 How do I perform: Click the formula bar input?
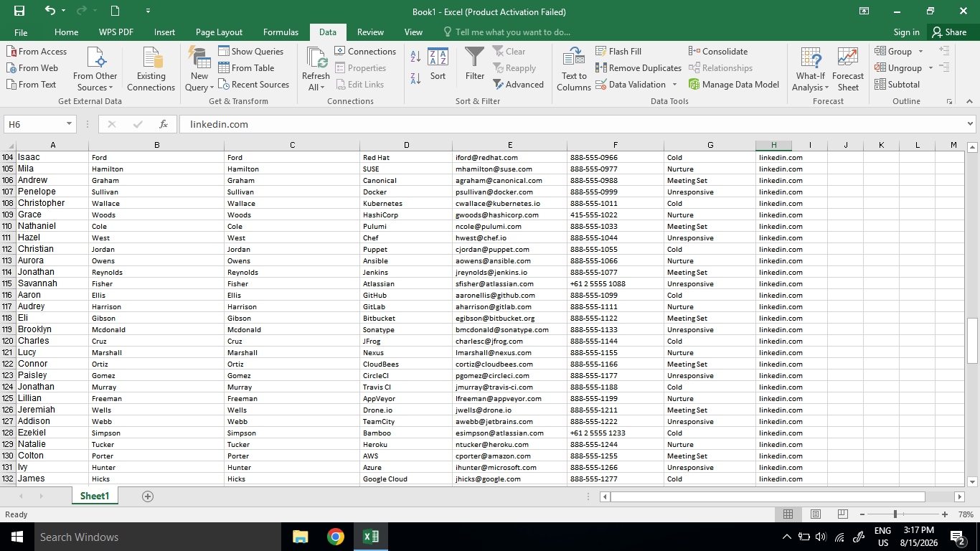click(x=572, y=124)
